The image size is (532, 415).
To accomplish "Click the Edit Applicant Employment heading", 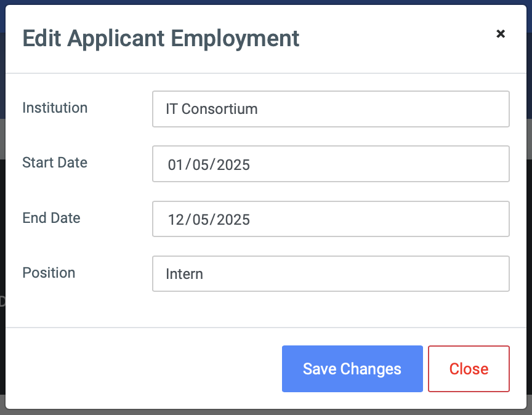I will point(161,39).
